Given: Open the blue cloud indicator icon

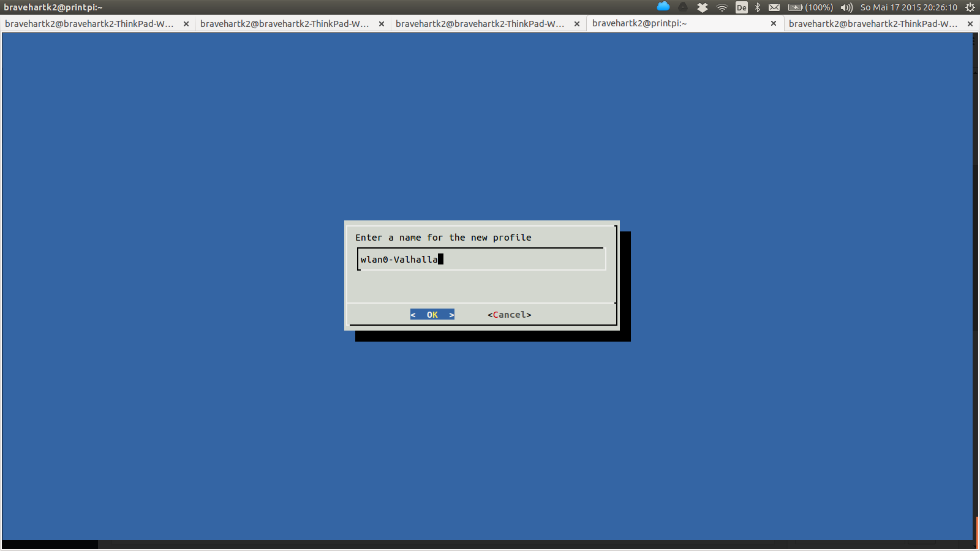Looking at the screenshot, I should (663, 7).
